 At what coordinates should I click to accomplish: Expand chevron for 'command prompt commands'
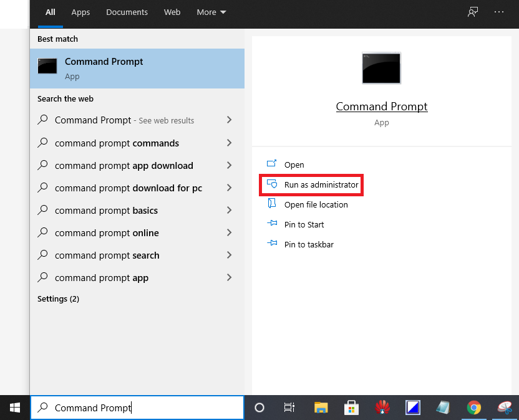point(229,143)
